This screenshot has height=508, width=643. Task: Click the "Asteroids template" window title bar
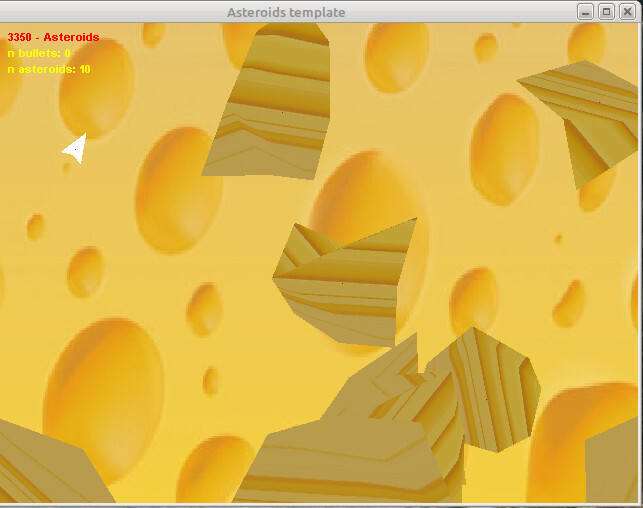(x=286, y=12)
